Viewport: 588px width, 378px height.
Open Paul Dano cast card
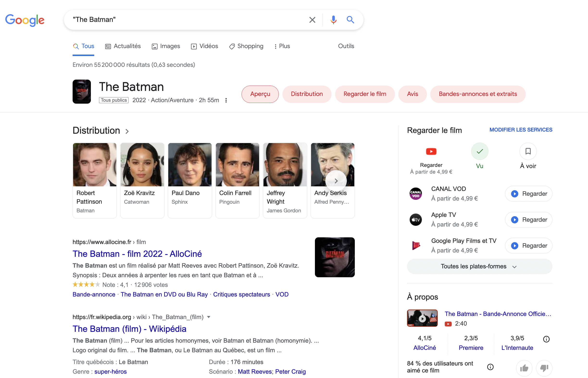click(190, 180)
